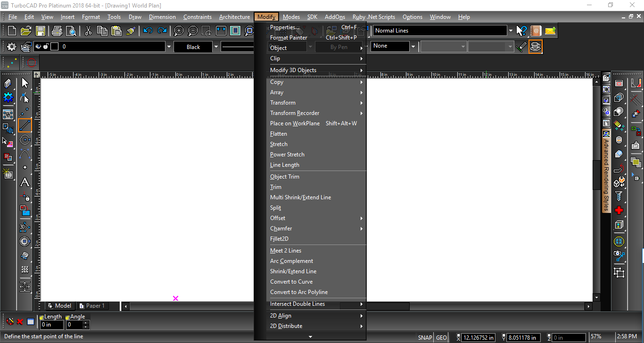The image size is (644, 343).
Task: Save the drawing via floppy disk icon
Action: (41, 31)
